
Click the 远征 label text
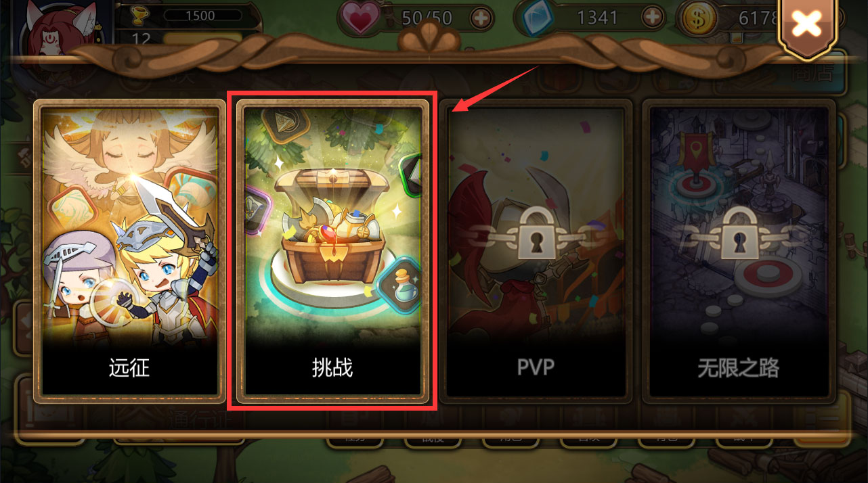click(129, 368)
